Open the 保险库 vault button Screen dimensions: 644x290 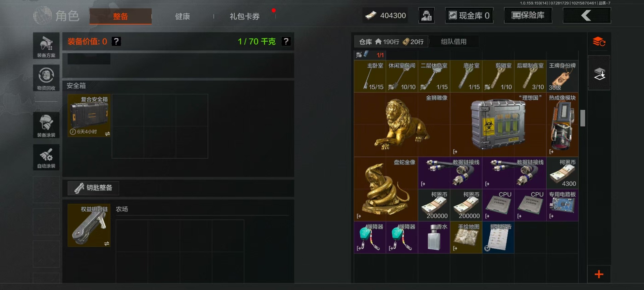[x=528, y=15]
